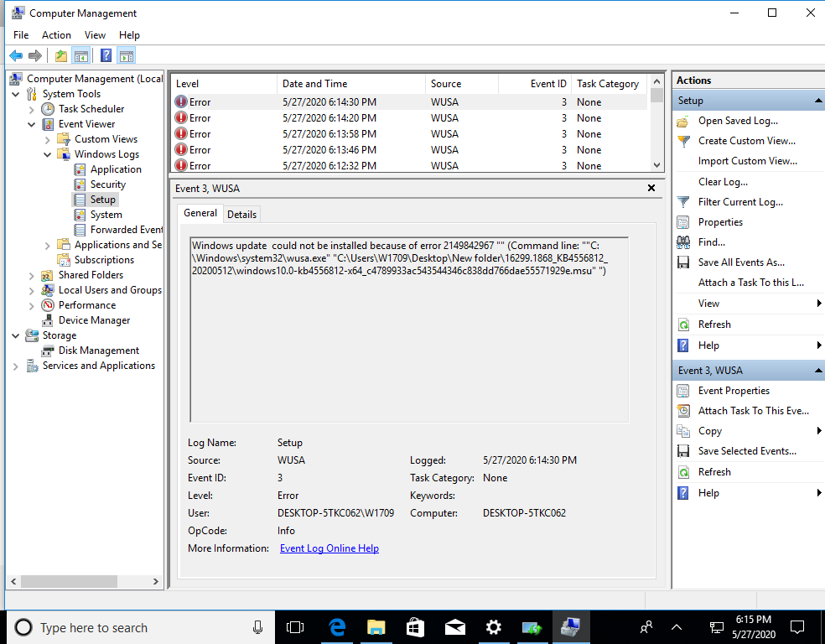Select Disk Management in tree

pyautogui.click(x=99, y=351)
